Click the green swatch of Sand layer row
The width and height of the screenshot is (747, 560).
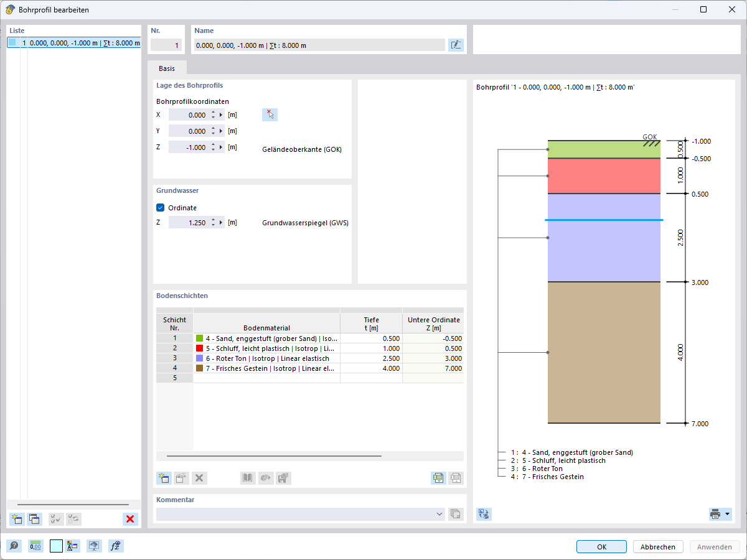click(x=200, y=338)
